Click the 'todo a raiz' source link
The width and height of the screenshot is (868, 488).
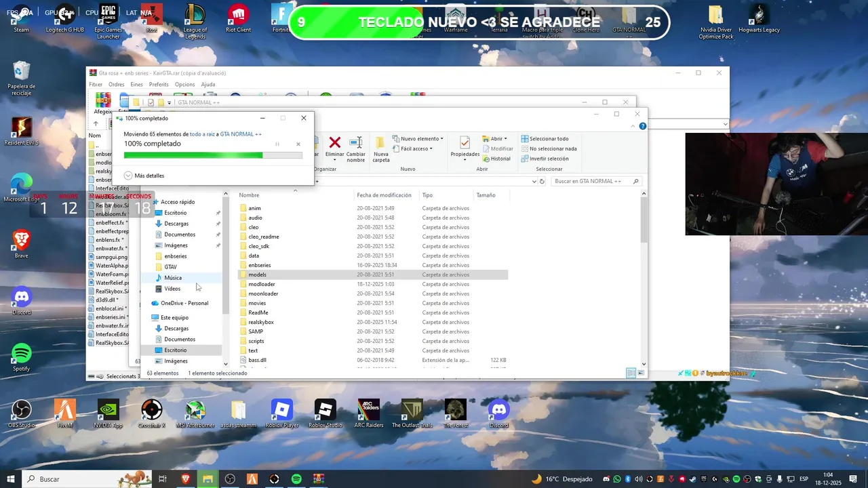click(x=202, y=134)
